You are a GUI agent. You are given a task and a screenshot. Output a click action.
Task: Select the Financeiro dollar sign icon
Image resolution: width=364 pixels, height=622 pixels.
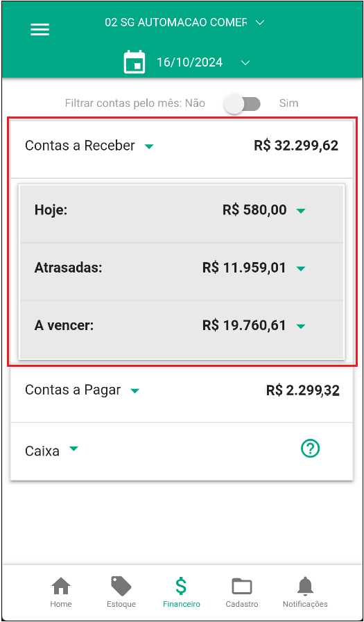coord(181,586)
